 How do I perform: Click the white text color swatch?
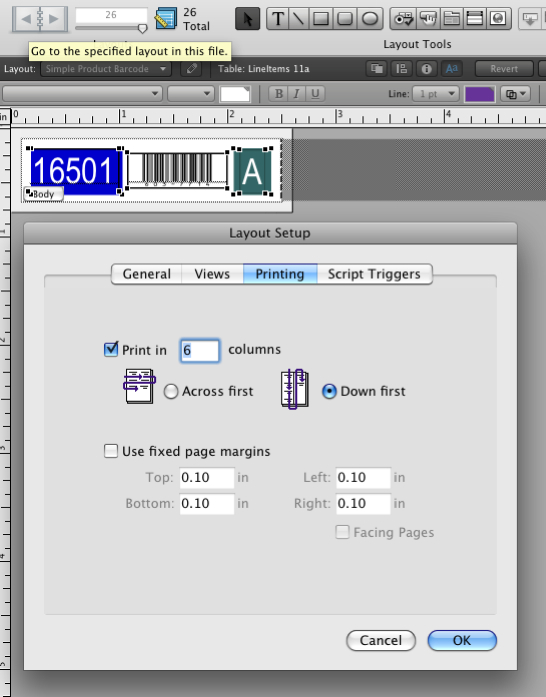(235, 94)
